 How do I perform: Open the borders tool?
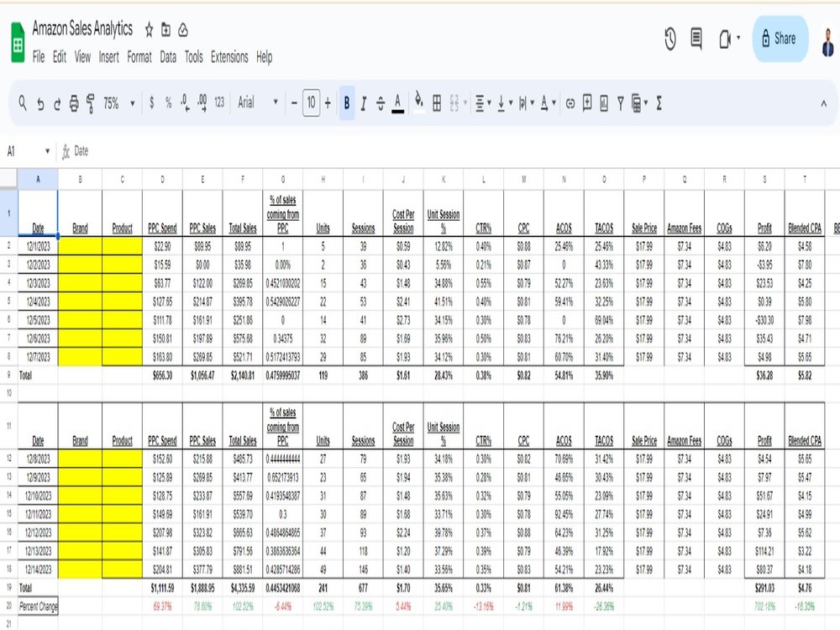(437, 102)
